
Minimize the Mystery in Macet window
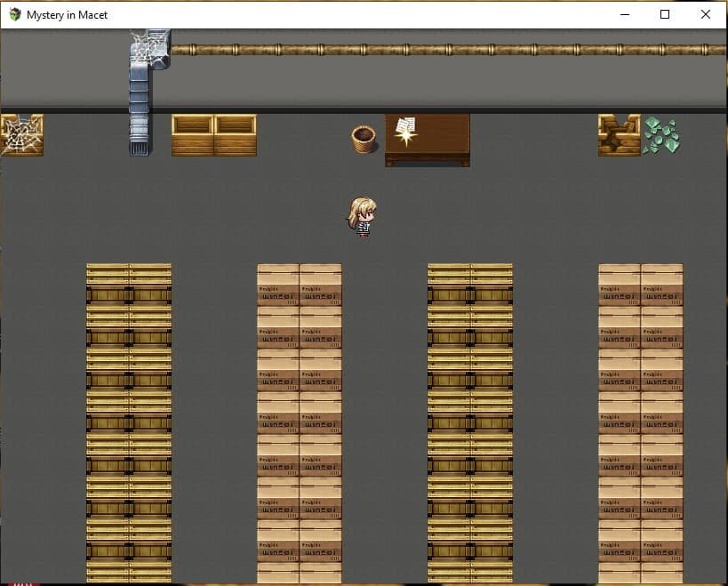(625, 14)
